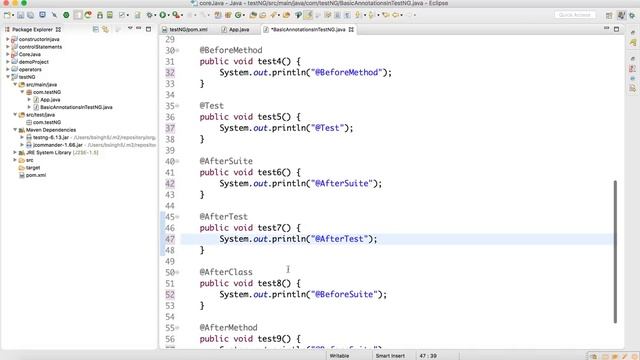
Task: Expand the JRE System Library node
Action: [x=15, y=152]
